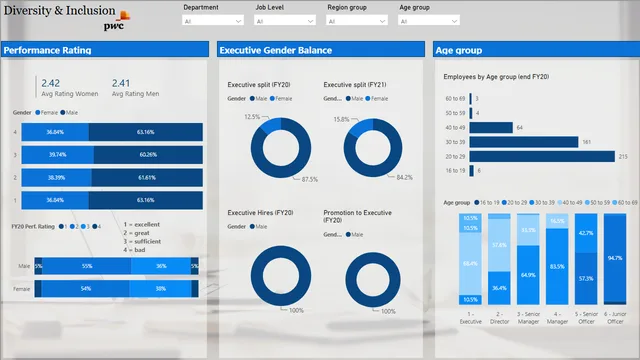640x360 pixels.
Task: Select the Performance Rating panel header
Action: (105, 50)
